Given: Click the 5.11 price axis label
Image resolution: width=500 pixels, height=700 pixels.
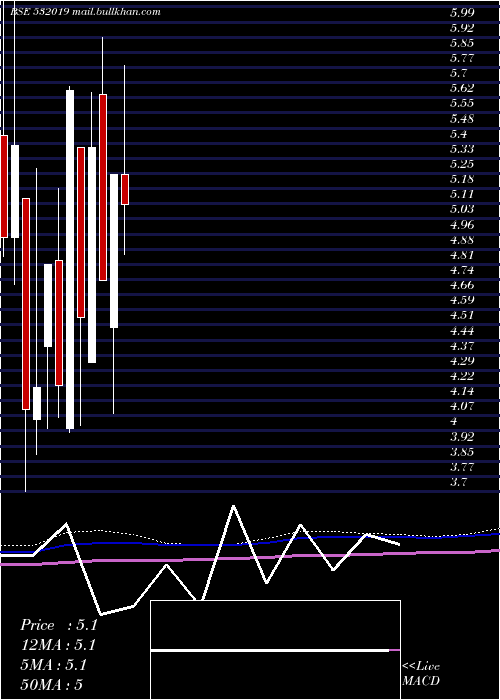Looking at the screenshot, I should [462, 194].
